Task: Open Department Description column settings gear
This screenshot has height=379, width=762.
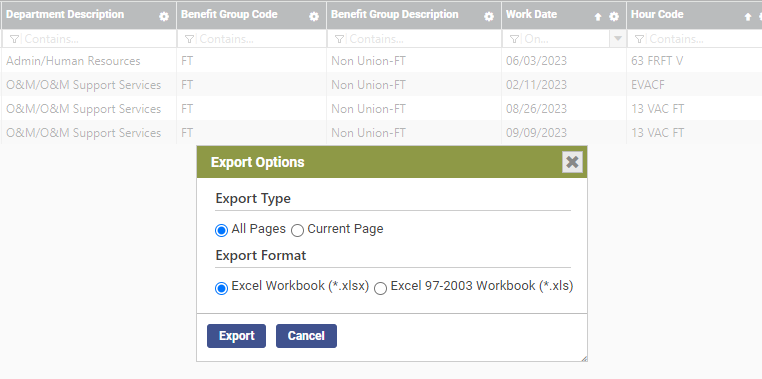Action: tap(164, 17)
